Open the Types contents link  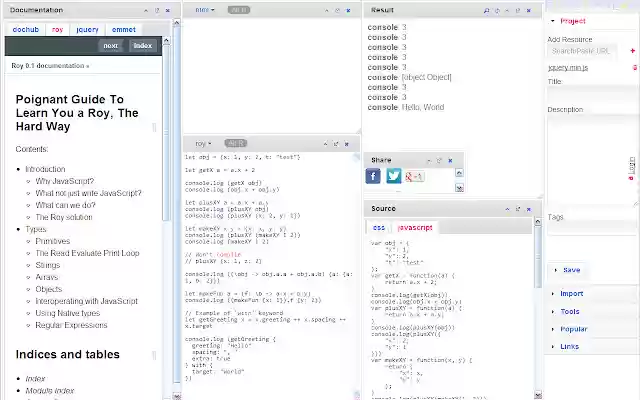(x=36, y=229)
